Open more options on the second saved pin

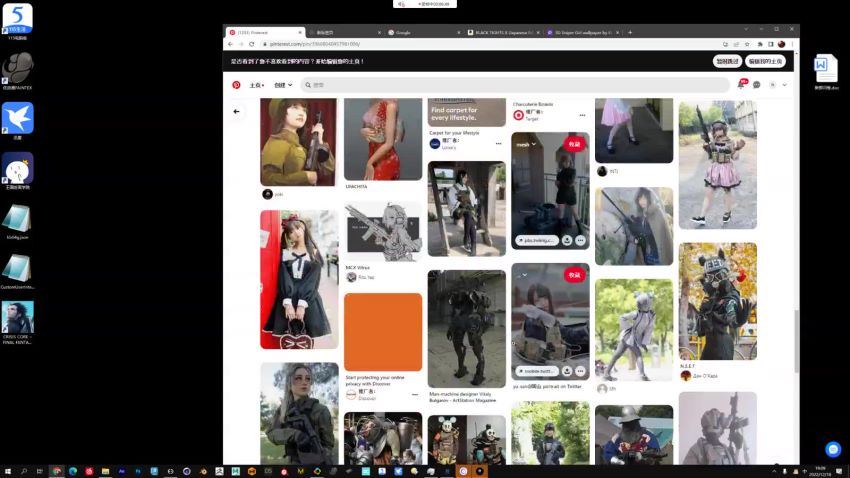click(580, 370)
